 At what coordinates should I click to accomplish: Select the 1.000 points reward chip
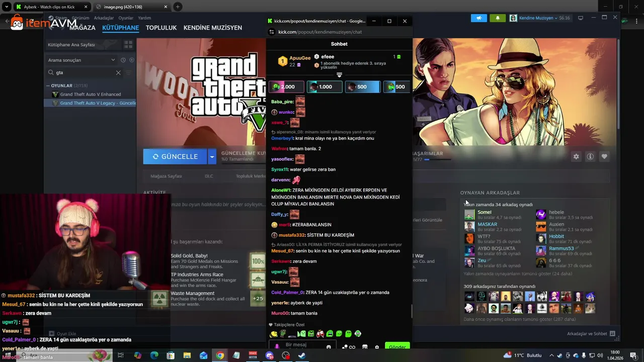pos(325,87)
